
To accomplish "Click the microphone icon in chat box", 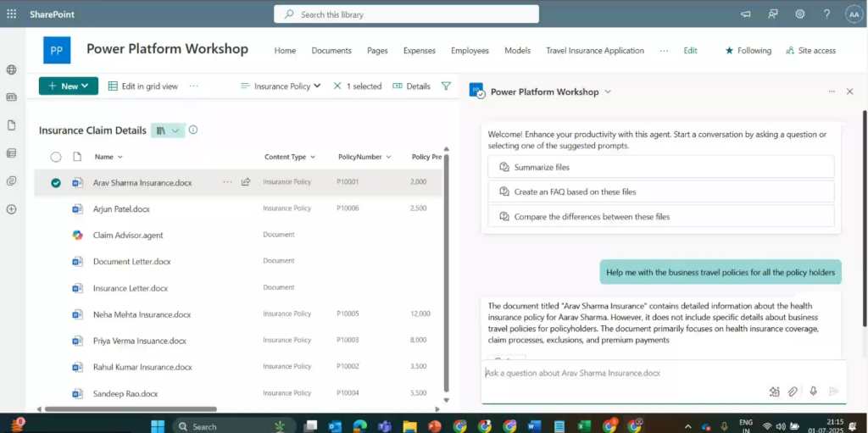I will click(813, 391).
